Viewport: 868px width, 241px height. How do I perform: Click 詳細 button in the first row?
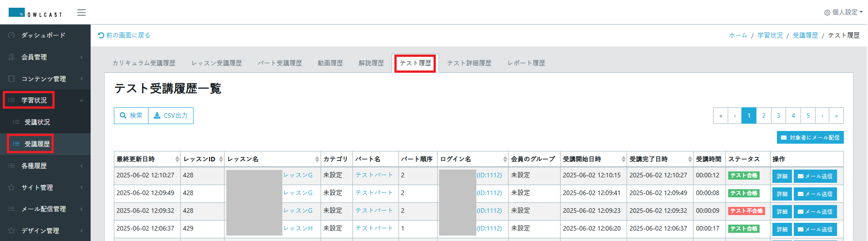(x=782, y=176)
